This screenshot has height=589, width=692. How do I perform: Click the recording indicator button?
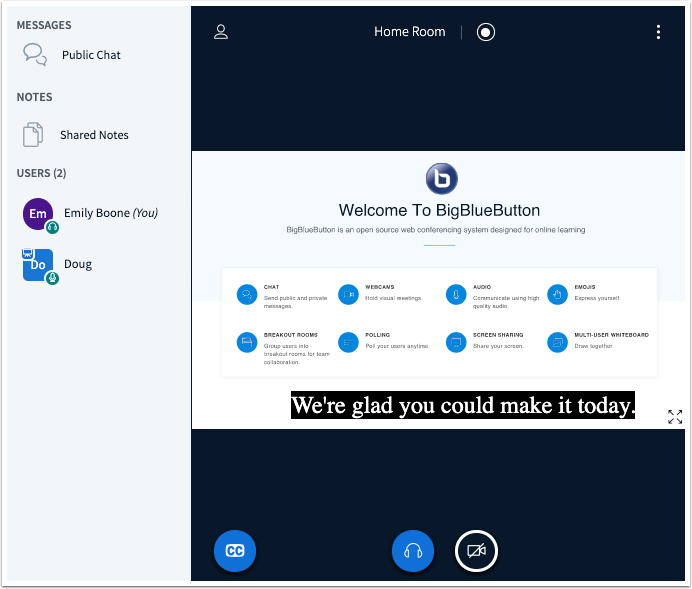[x=486, y=32]
